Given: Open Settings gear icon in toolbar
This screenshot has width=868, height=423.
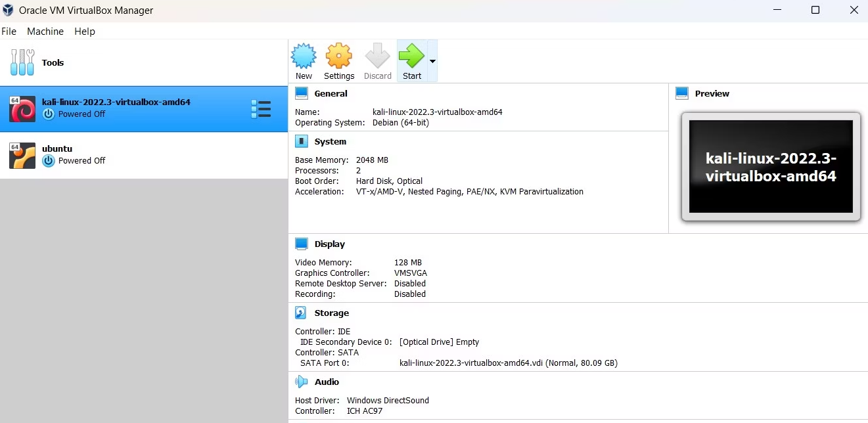Looking at the screenshot, I should pyautogui.click(x=339, y=56).
